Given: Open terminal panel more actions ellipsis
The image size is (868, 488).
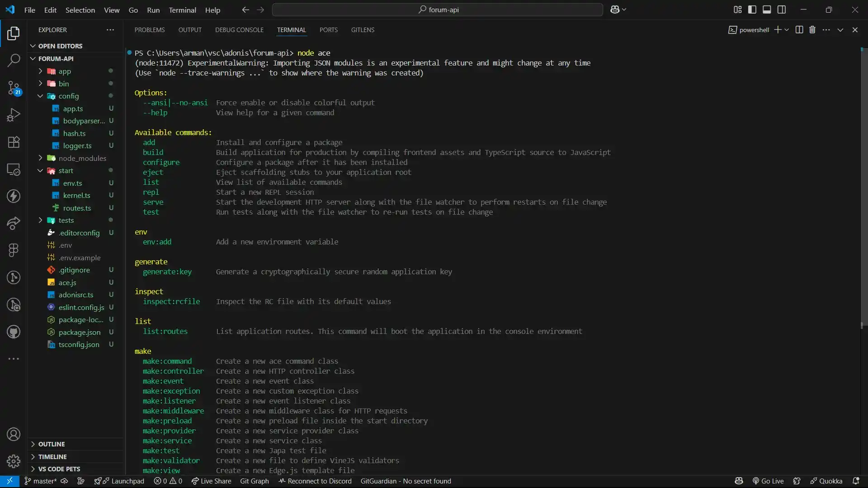Looking at the screenshot, I should (826, 30).
